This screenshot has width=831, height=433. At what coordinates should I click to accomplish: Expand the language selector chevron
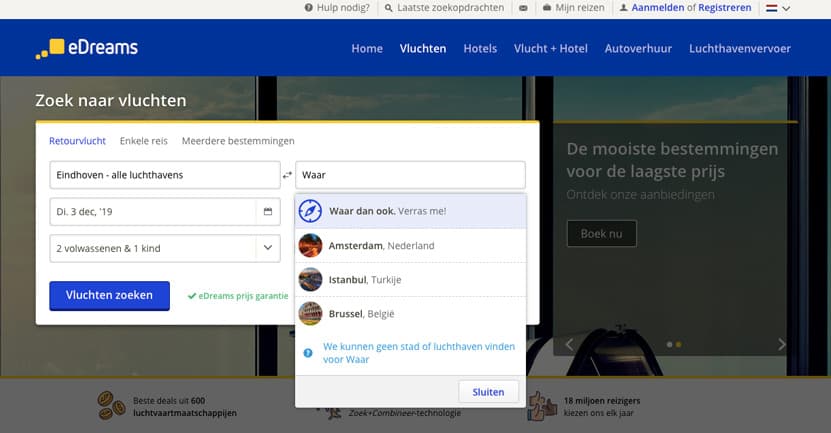click(786, 8)
